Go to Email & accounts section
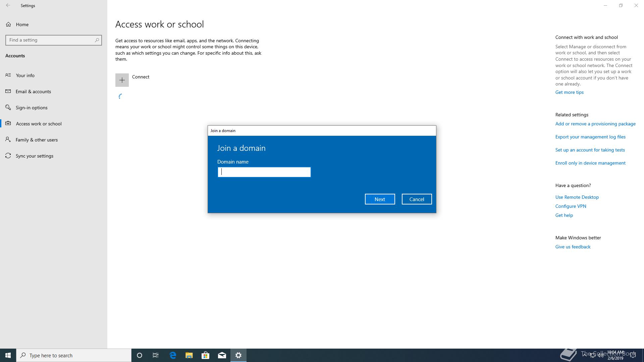 tap(33, 92)
